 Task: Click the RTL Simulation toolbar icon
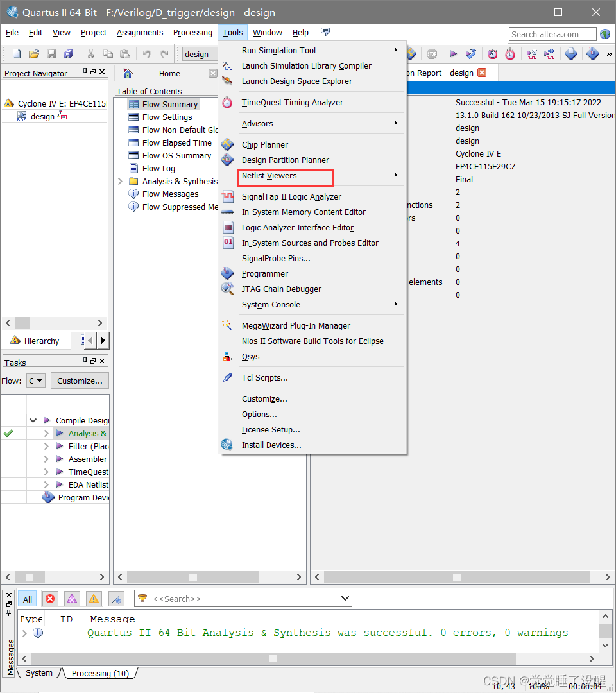tap(531, 54)
